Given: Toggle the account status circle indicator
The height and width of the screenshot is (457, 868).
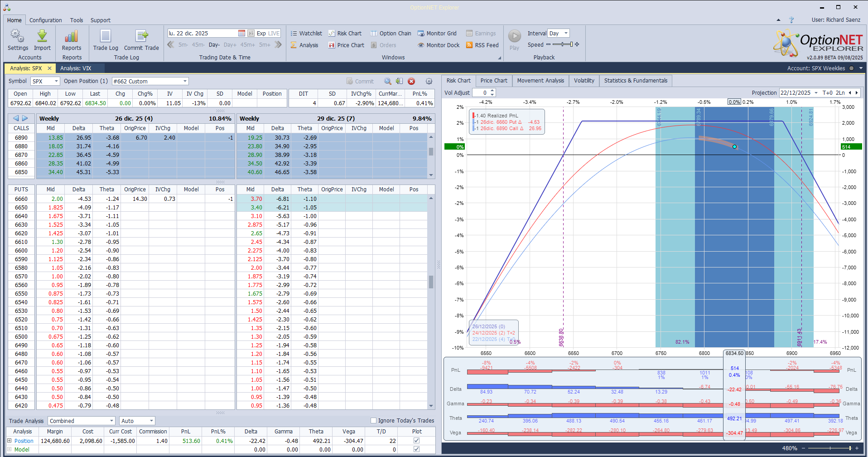Looking at the screenshot, I should 851,68.
